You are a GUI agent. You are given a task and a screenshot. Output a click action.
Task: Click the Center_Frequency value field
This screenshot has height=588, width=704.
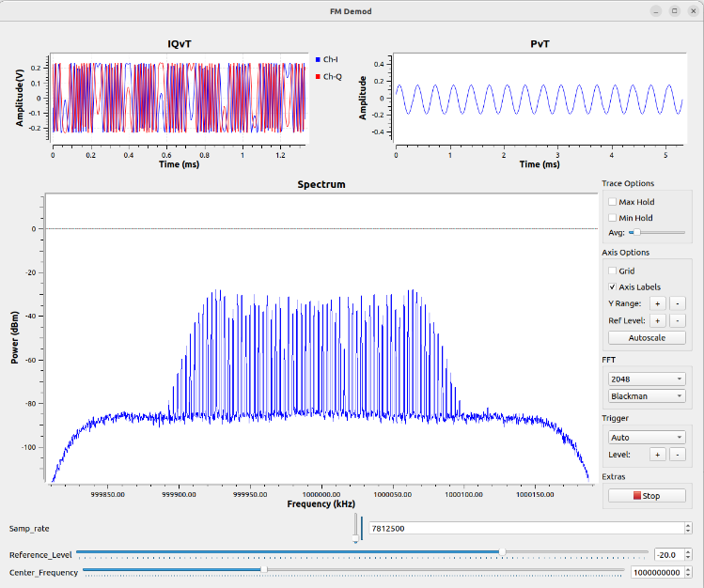pyautogui.click(x=657, y=572)
